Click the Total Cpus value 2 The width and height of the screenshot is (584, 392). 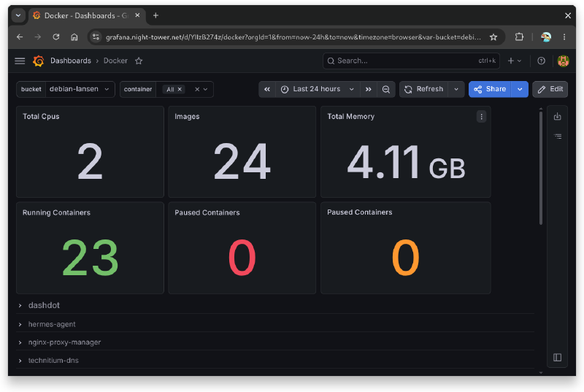pyautogui.click(x=90, y=161)
